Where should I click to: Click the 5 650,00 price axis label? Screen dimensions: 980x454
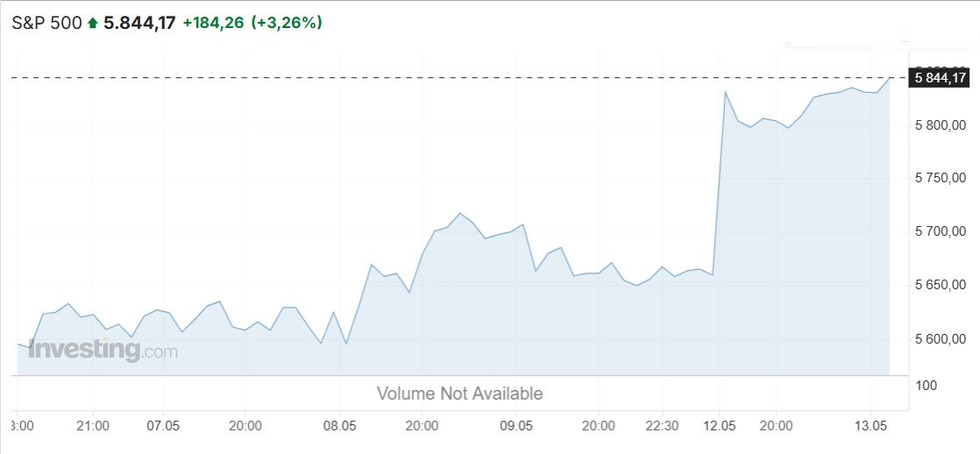[x=941, y=285]
